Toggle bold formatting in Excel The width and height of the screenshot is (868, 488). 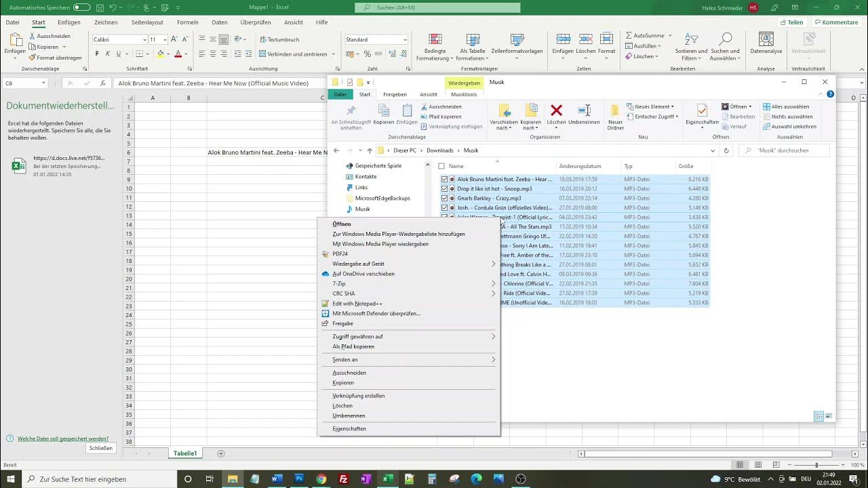point(97,54)
